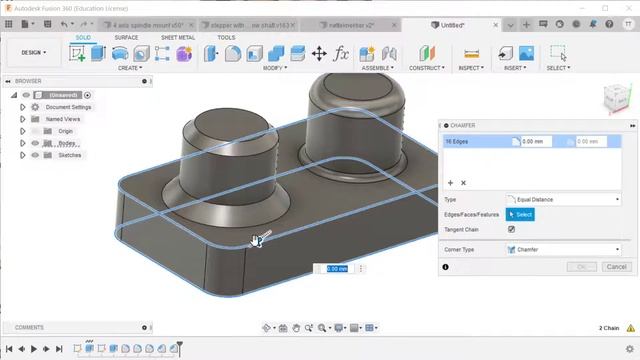Toggle visibility of the Unsaved root component
This screenshot has height=360, width=640.
tap(26, 95)
